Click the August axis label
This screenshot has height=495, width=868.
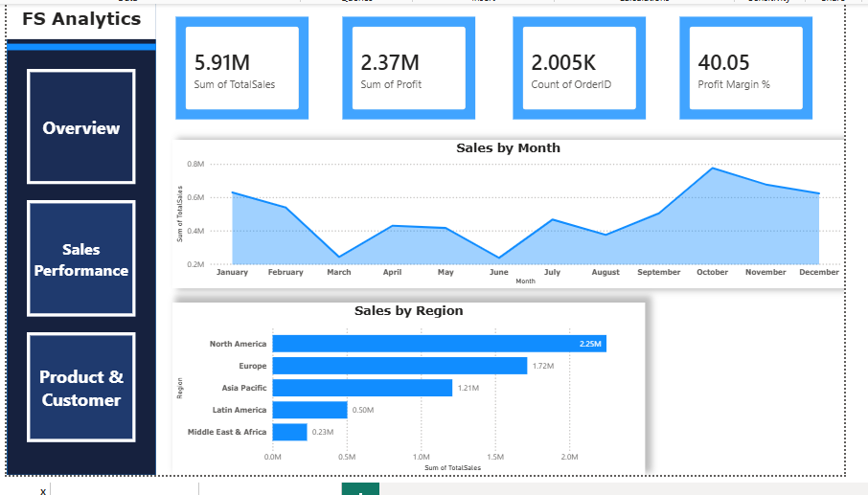click(605, 272)
